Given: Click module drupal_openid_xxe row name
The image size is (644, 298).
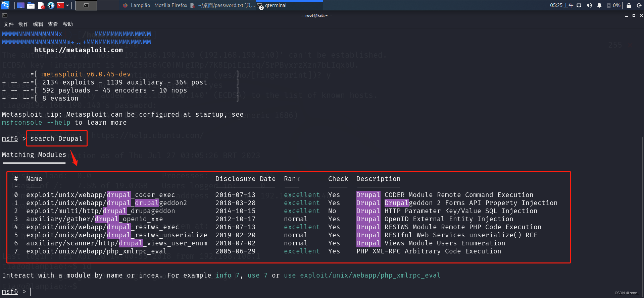Looking at the screenshot, I should pyautogui.click(x=95, y=219).
